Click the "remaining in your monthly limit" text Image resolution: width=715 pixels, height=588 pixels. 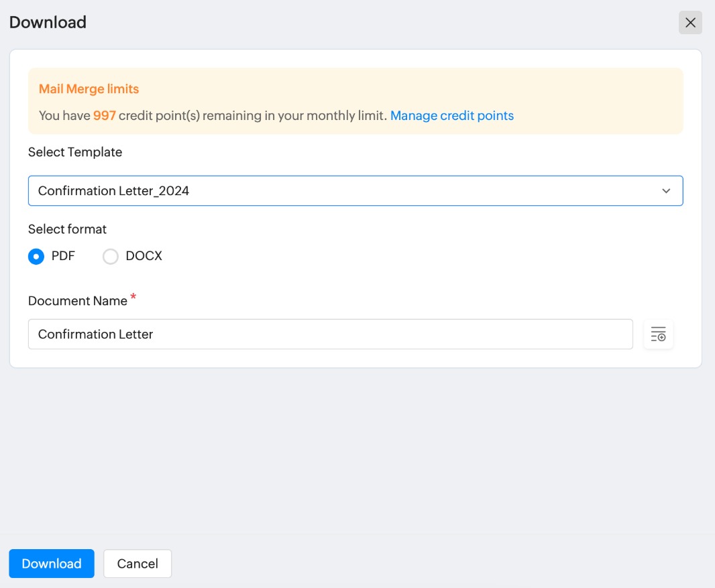point(295,115)
